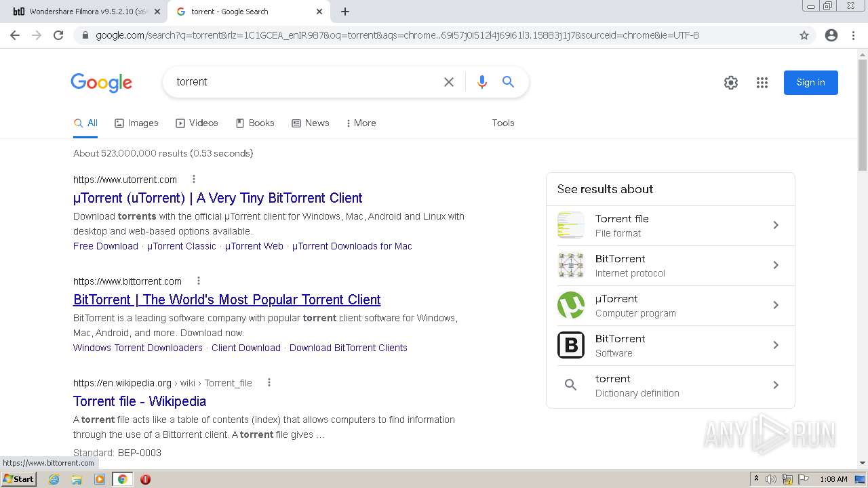This screenshot has height=488, width=868.
Task: Open µTorrent Downloads for Mac sitelink
Action: (x=352, y=246)
